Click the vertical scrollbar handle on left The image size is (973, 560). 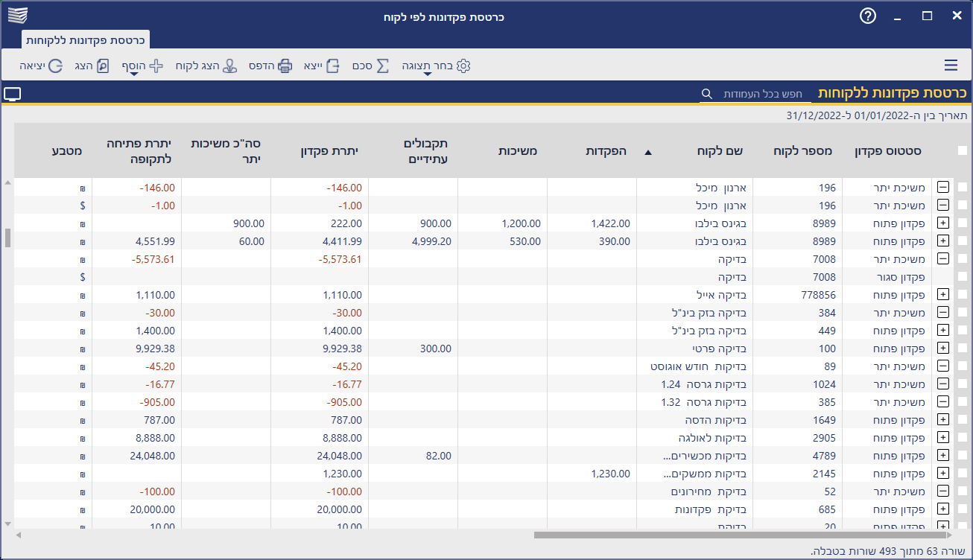(x=7, y=238)
